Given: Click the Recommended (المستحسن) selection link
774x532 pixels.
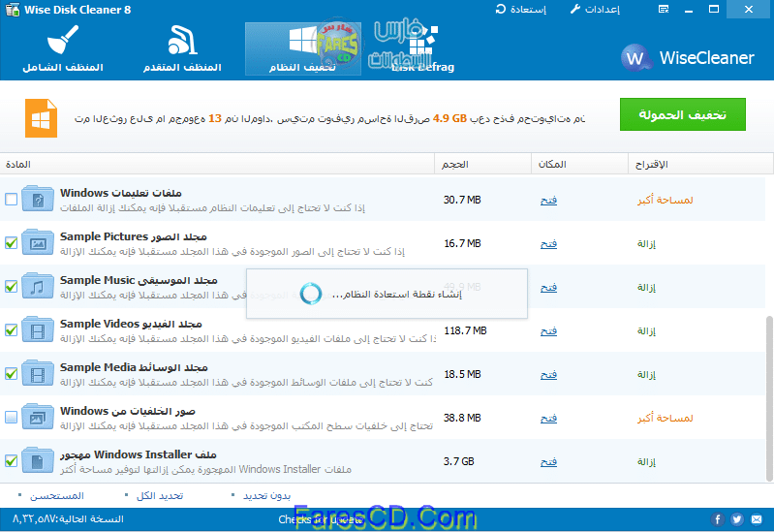Looking at the screenshot, I should (57, 496).
